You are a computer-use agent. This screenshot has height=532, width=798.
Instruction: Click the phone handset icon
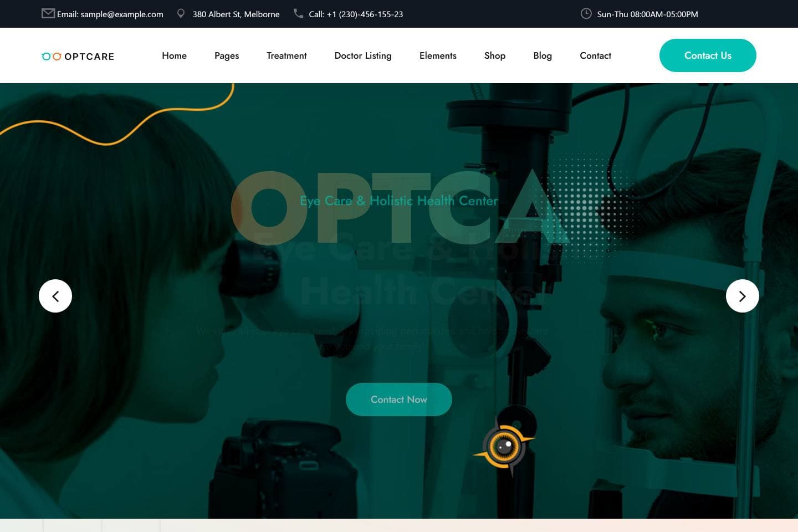pos(298,13)
